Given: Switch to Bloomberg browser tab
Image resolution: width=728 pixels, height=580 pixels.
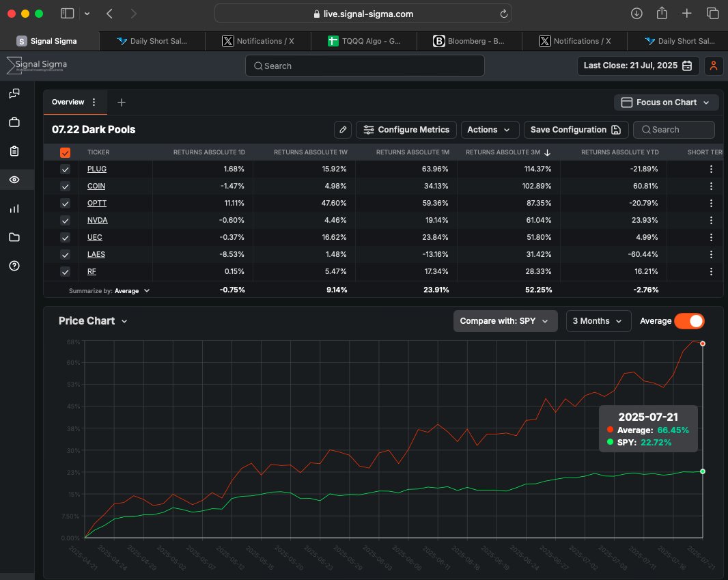Looking at the screenshot, I should (469, 41).
